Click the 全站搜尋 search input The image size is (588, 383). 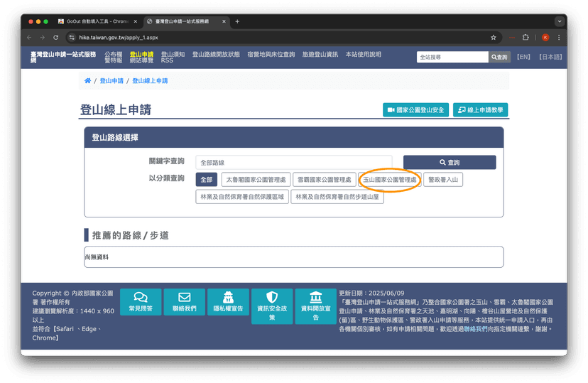click(x=452, y=57)
